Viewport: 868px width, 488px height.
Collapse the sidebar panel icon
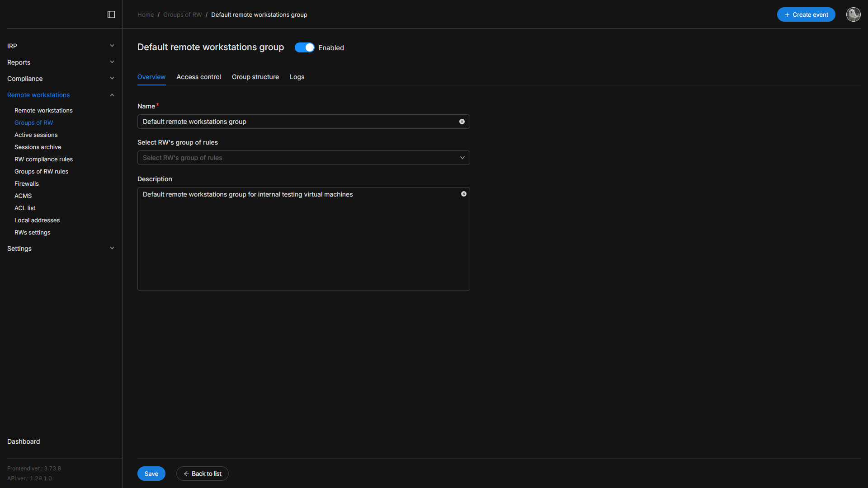(111, 14)
